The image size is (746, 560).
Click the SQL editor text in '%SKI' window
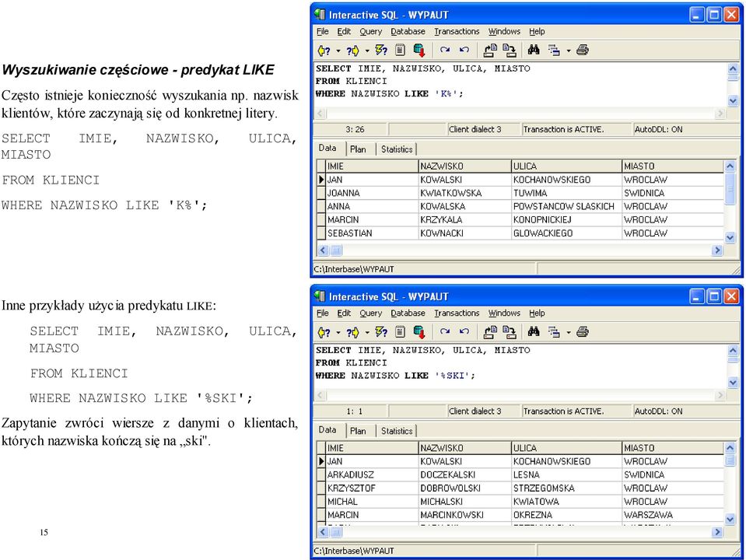[423, 362]
